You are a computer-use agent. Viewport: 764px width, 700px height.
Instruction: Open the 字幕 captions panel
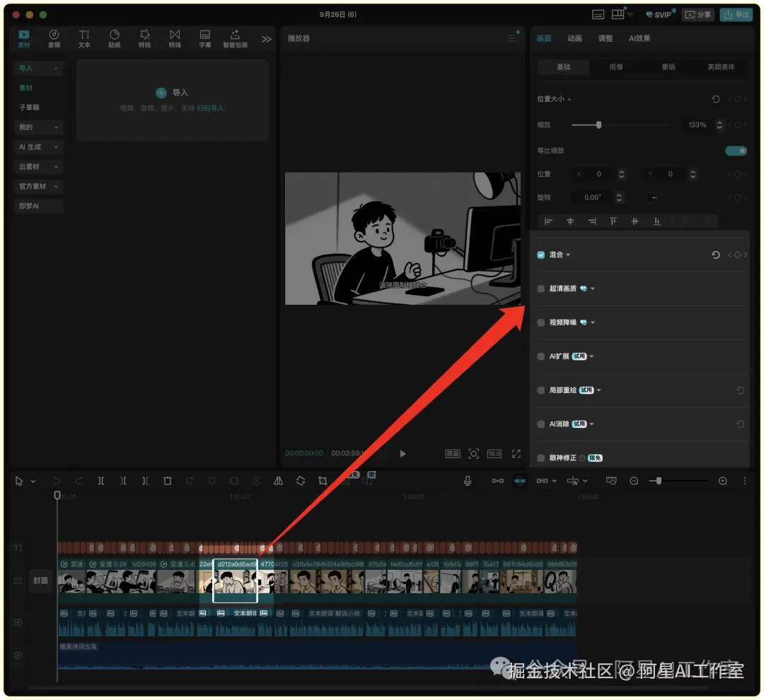(x=205, y=38)
